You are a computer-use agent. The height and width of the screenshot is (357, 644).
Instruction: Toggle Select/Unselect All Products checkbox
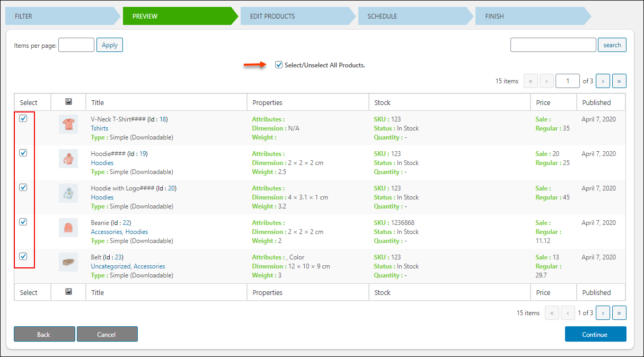coord(279,65)
